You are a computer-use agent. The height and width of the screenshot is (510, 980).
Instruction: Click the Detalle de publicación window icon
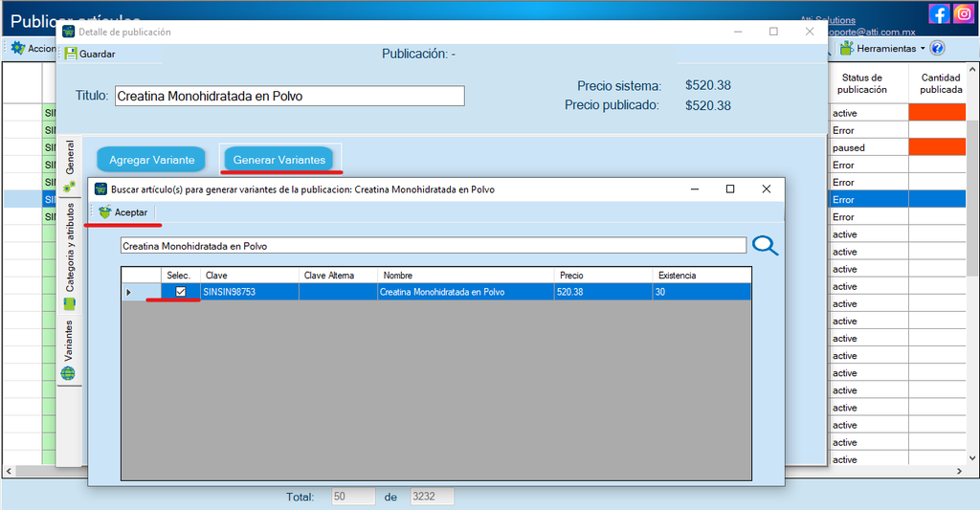click(68, 32)
